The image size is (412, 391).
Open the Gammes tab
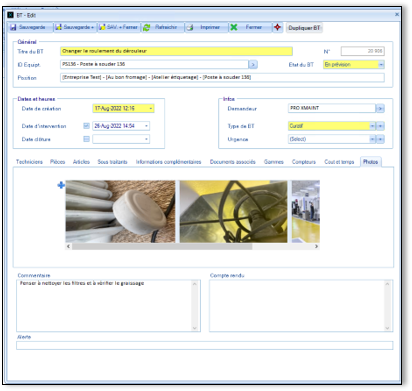[x=274, y=162]
